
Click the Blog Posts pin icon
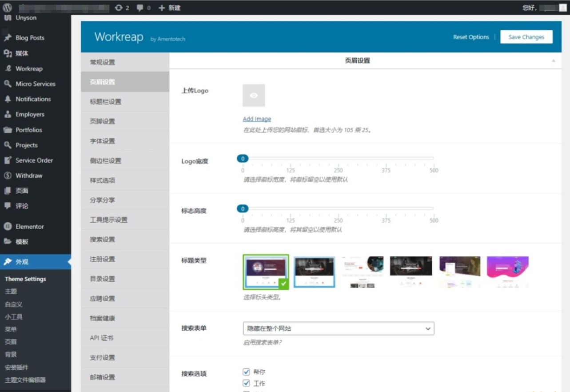(8, 38)
